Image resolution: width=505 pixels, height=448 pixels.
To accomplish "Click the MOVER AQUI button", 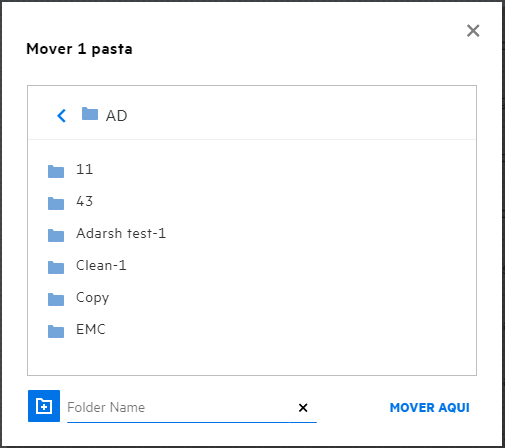I will click(430, 407).
